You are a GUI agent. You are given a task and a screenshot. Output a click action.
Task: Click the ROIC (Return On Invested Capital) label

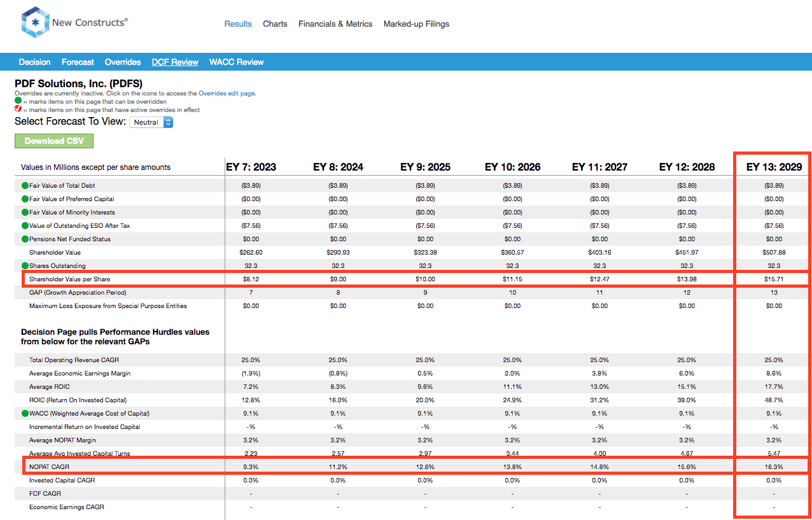point(78,400)
